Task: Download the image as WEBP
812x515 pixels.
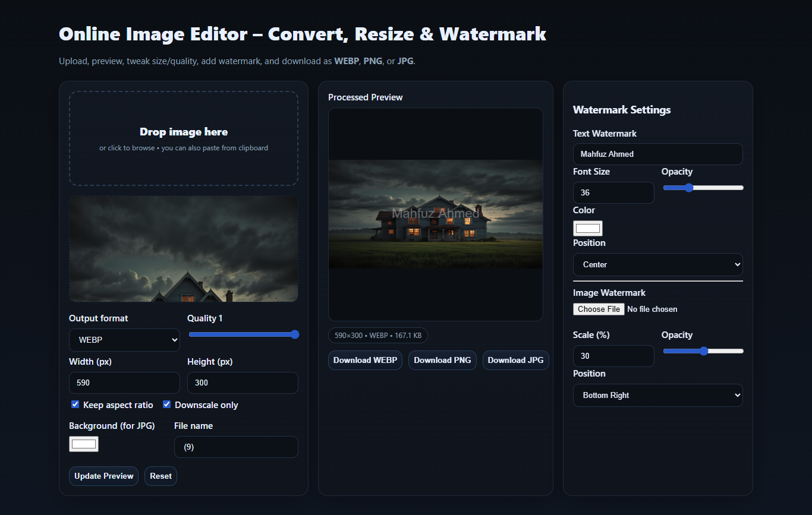Action: [365, 361]
